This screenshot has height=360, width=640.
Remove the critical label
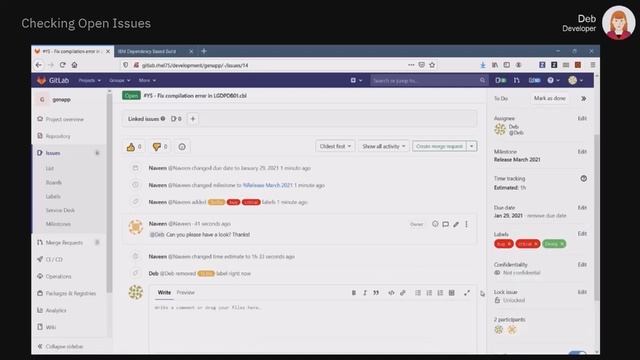536,244
